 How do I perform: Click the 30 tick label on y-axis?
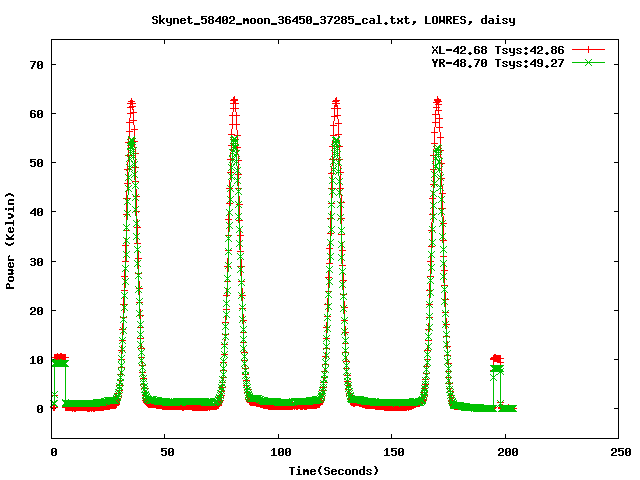36,262
